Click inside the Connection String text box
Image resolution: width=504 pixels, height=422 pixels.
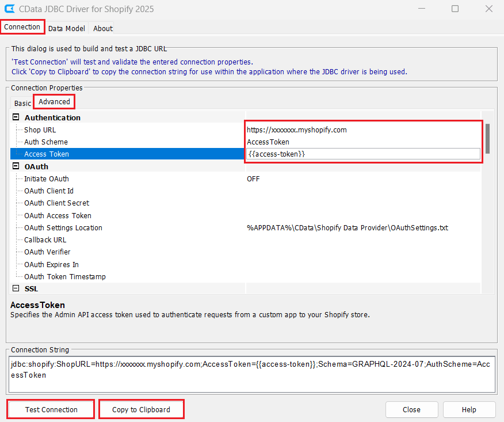coord(251,369)
